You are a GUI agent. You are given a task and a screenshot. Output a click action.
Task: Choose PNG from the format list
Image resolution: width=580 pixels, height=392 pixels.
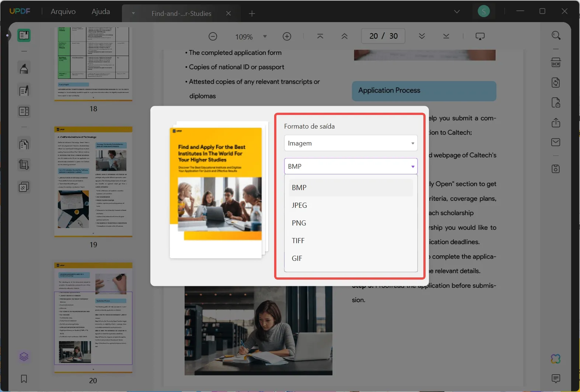pos(351,223)
